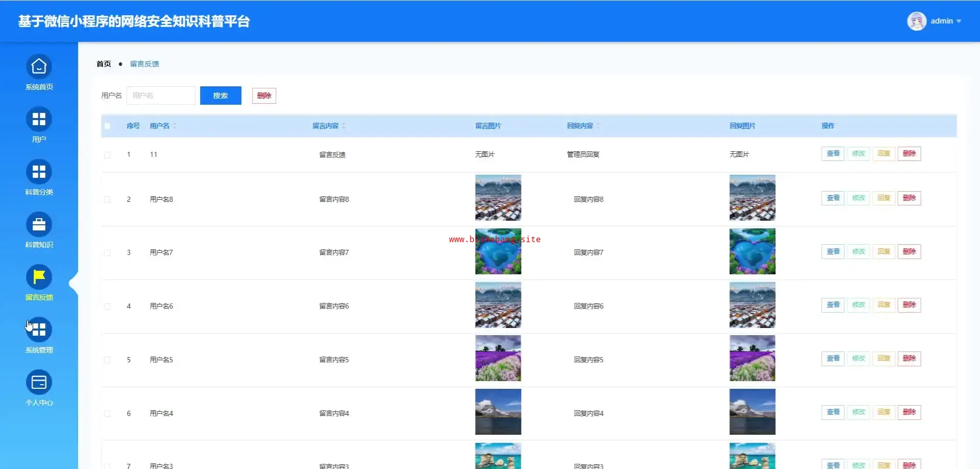Sort table by 用户名 column arrows
Viewport: 980px width, 469px height.
(x=175, y=126)
